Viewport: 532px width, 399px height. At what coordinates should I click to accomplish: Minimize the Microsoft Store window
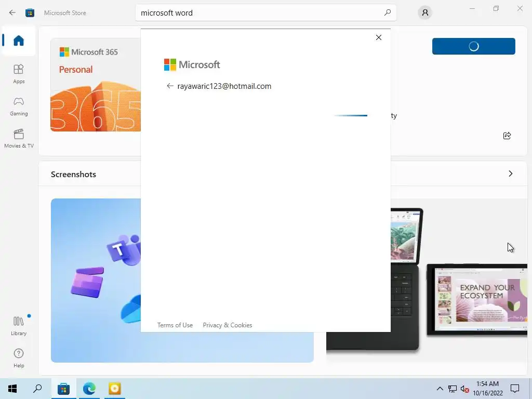click(472, 8)
